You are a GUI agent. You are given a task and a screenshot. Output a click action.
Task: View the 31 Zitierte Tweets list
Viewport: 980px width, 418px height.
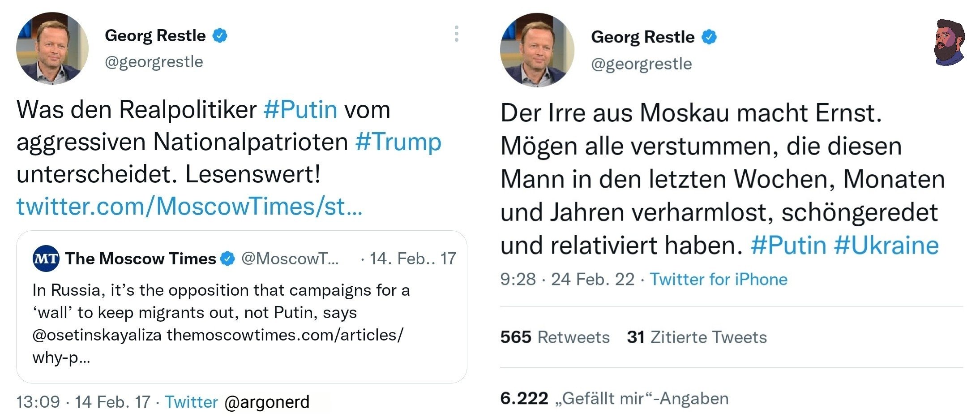point(697,337)
